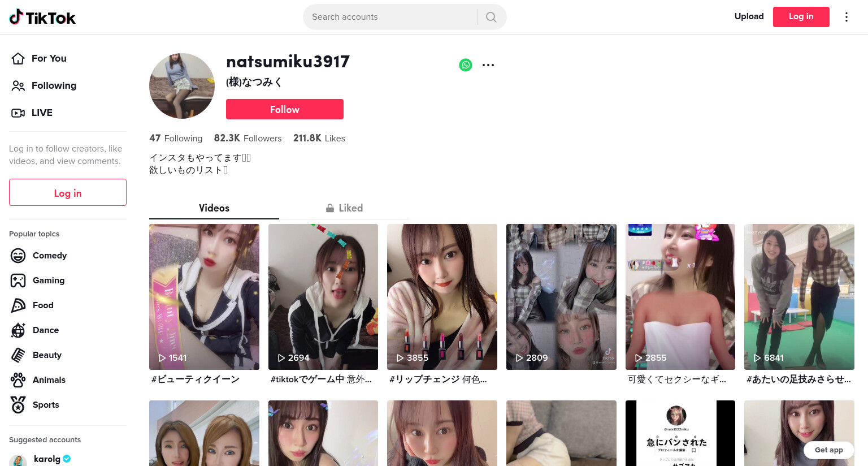Click the Animals paw icon

18,380
